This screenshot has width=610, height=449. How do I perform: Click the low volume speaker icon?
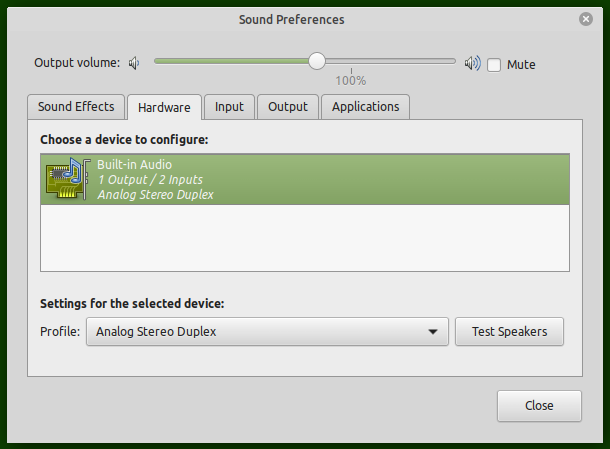(x=134, y=63)
